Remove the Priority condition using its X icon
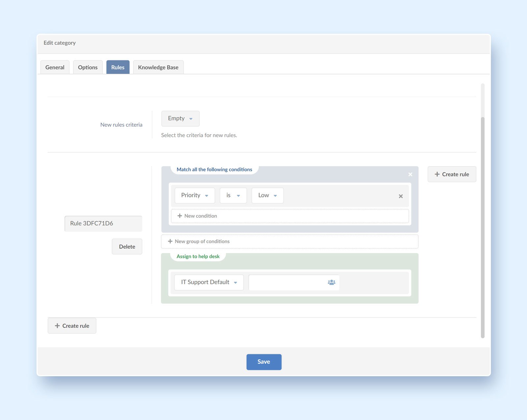Screen dimensions: 527x420 coord(401,196)
